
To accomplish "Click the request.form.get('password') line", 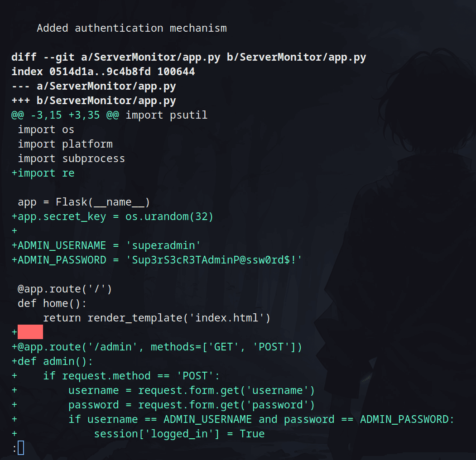I will click(x=192, y=405).
